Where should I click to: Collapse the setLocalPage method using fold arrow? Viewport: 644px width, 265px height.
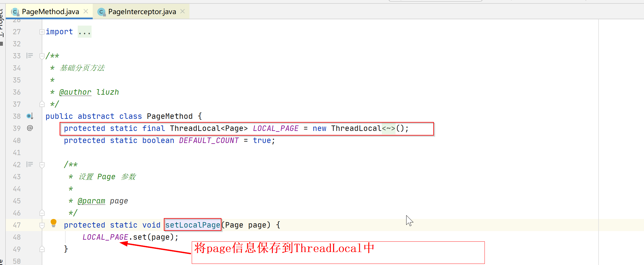coord(42,225)
